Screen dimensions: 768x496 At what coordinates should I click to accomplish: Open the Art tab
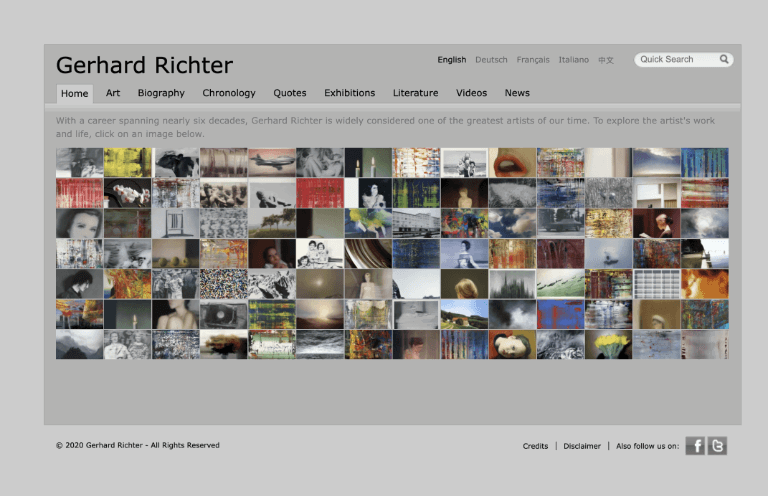(x=113, y=93)
